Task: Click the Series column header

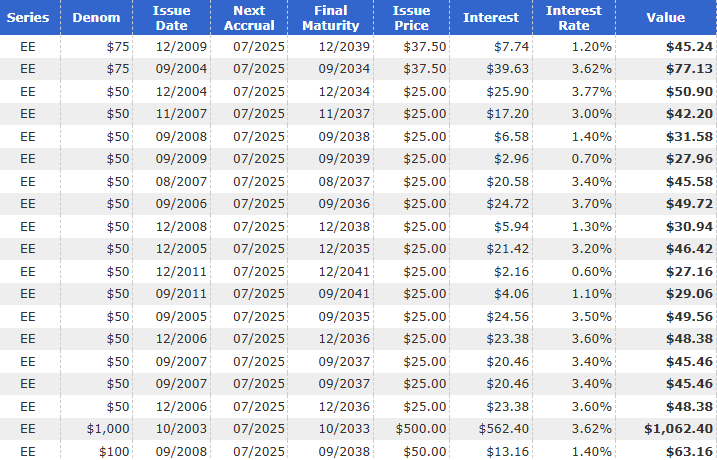Action: pos(28,17)
